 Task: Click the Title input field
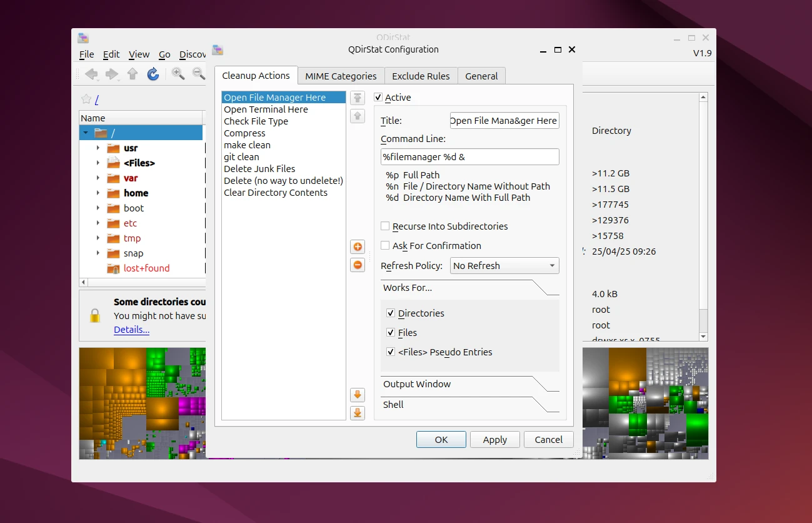point(504,121)
